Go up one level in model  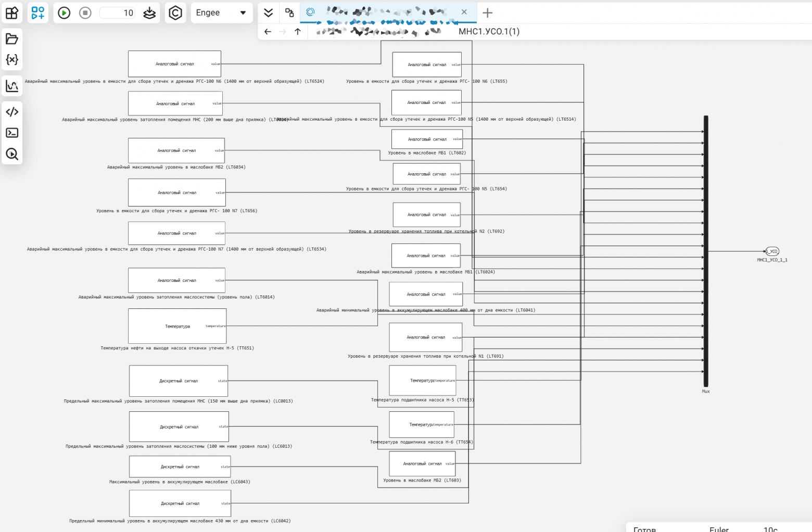point(298,32)
